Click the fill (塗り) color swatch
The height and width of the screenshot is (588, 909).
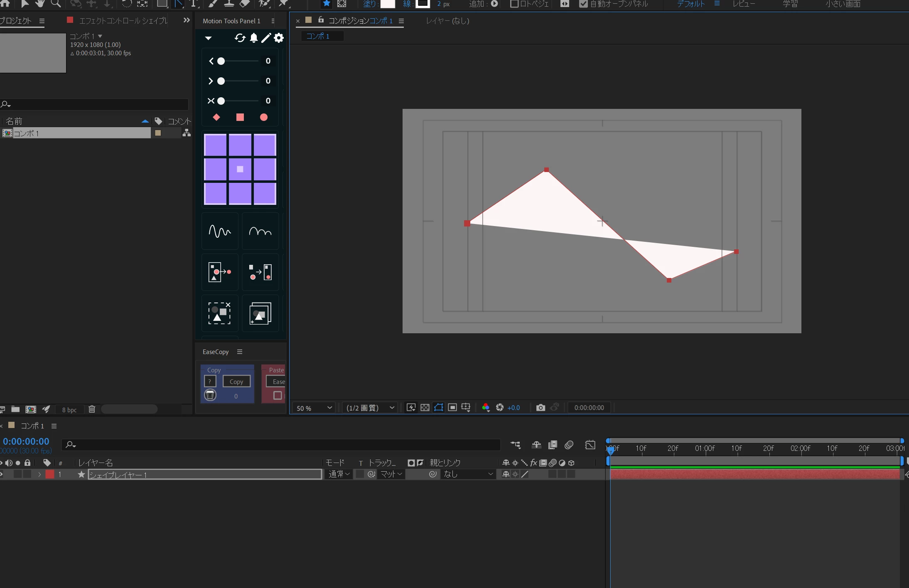388,4
